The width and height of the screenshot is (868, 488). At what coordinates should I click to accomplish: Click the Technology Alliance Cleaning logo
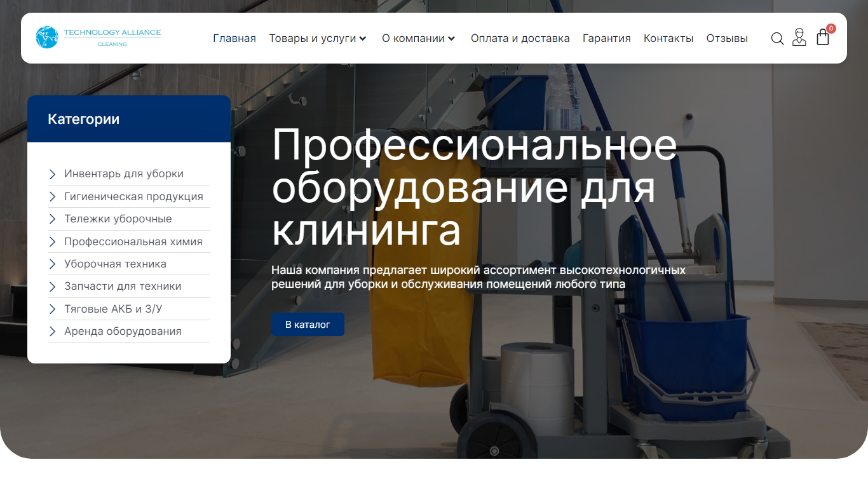click(x=98, y=37)
